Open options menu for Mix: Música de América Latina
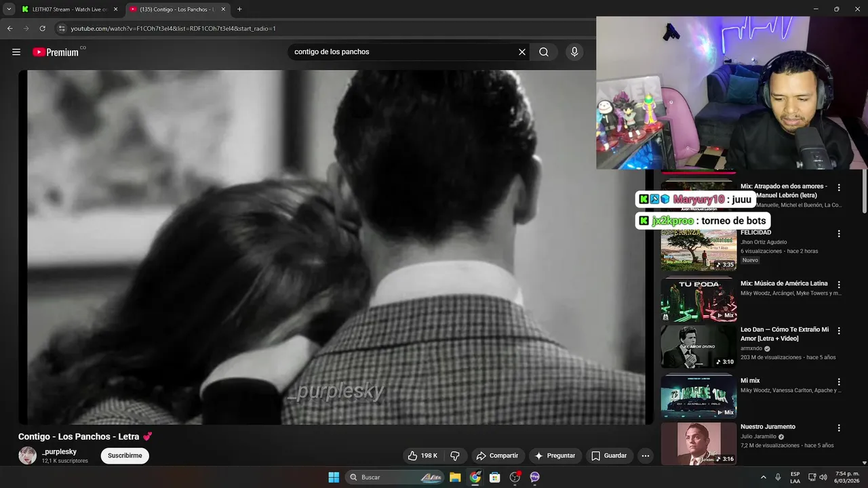 tap(839, 285)
